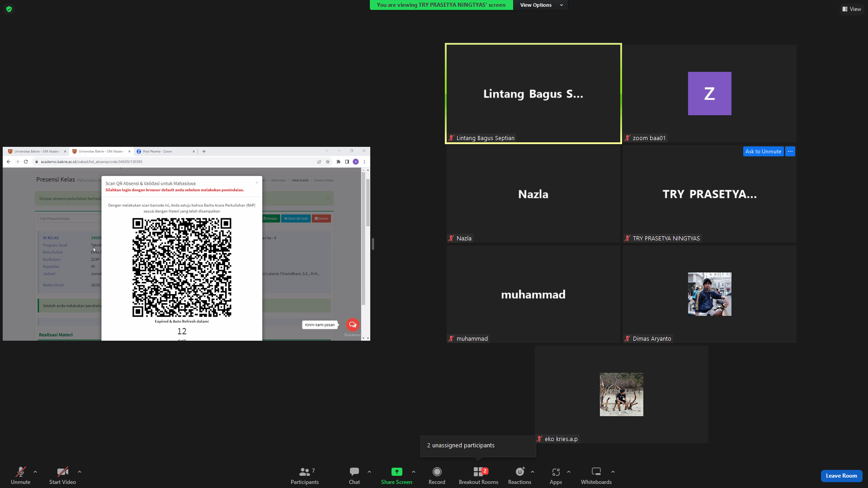Open the red chat bubble widget
The image size is (868, 488).
click(353, 324)
